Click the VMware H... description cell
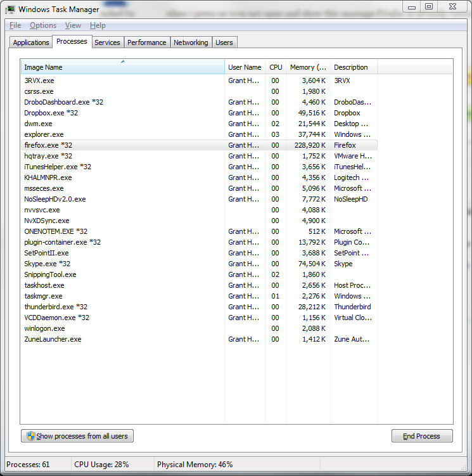The image size is (472, 476). point(353,156)
